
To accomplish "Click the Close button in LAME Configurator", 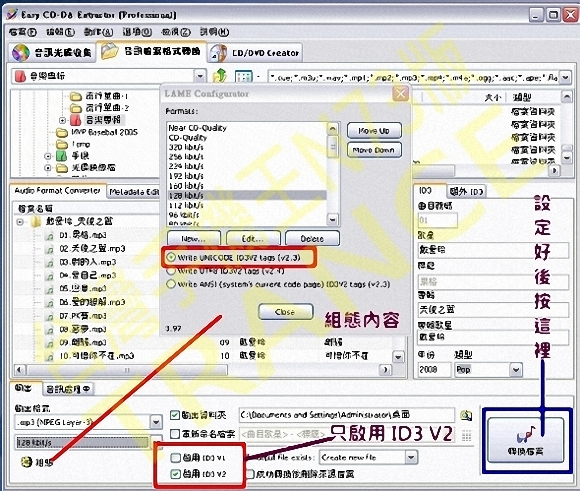I will click(x=285, y=312).
